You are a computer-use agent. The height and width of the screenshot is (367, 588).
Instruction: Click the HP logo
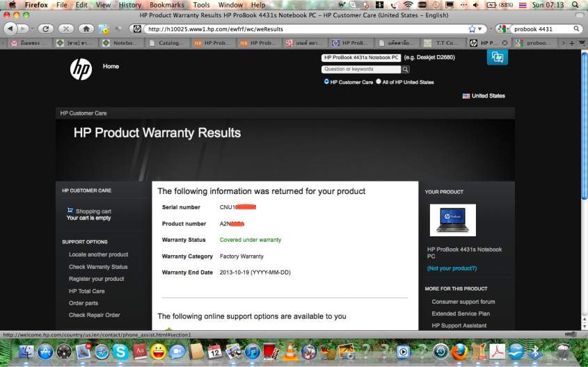[81, 69]
